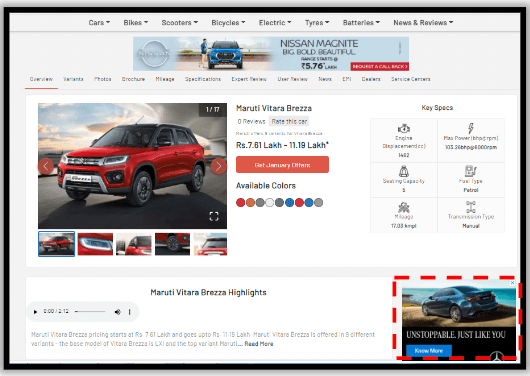Open the headlight photo thumbnail

point(95,244)
